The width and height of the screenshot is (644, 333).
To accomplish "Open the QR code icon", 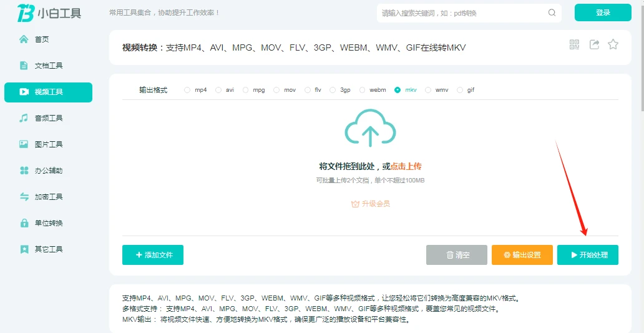I will point(574,44).
